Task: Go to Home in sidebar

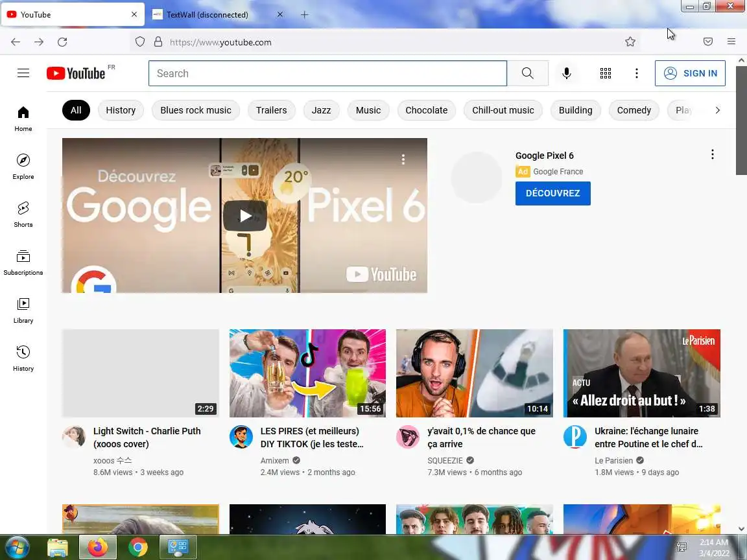Action: point(23,119)
